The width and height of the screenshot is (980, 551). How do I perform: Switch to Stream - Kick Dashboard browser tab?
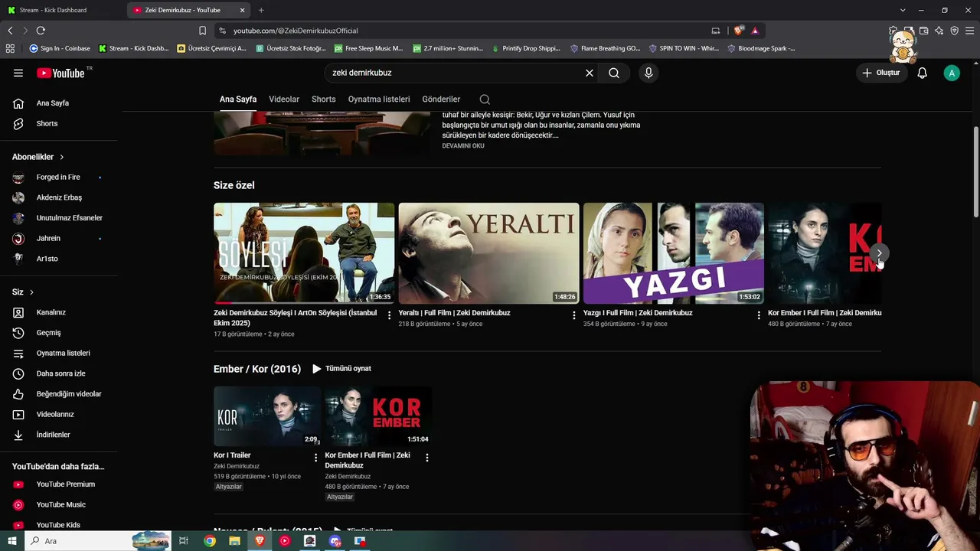pos(63,10)
